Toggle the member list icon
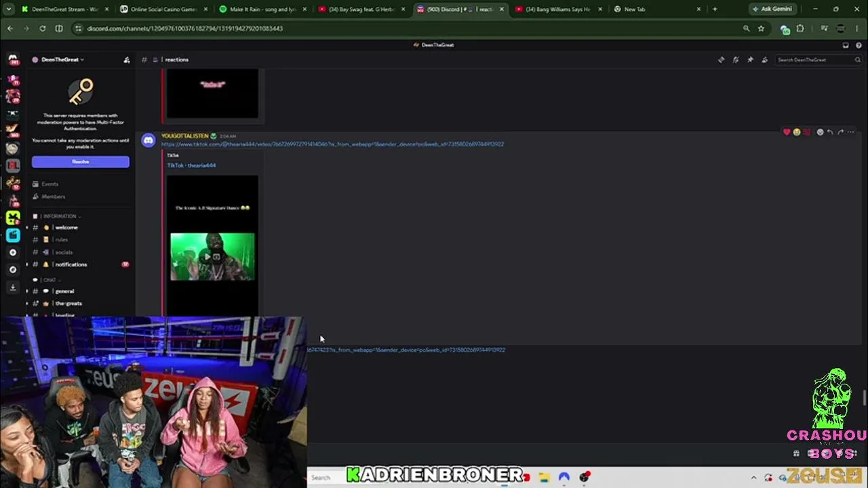This screenshot has height=488, width=868. (x=765, y=60)
